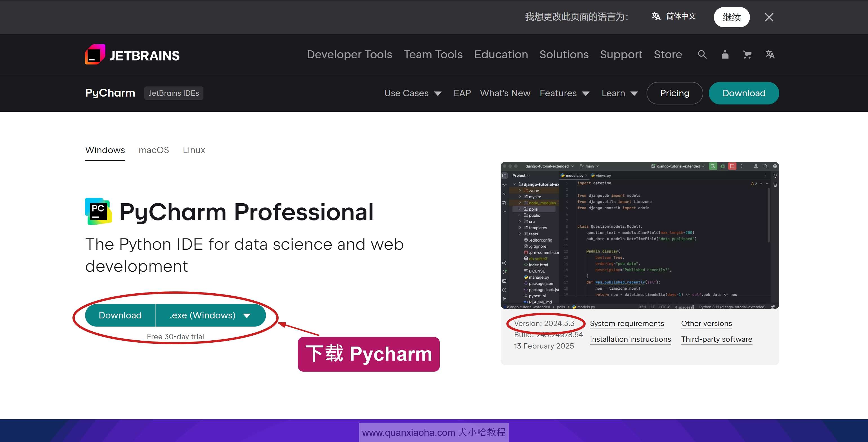Go to the Store page

tap(668, 55)
